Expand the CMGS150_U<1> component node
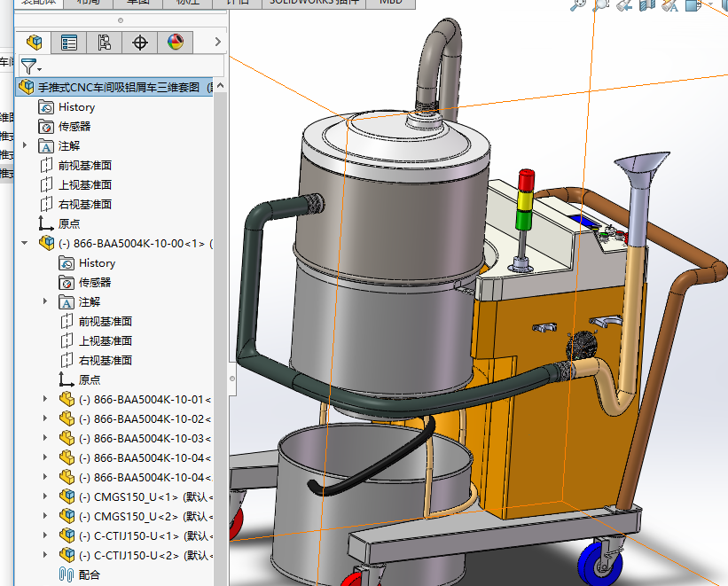Viewport: 728px width, 586px height. click(x=45, y=496)
